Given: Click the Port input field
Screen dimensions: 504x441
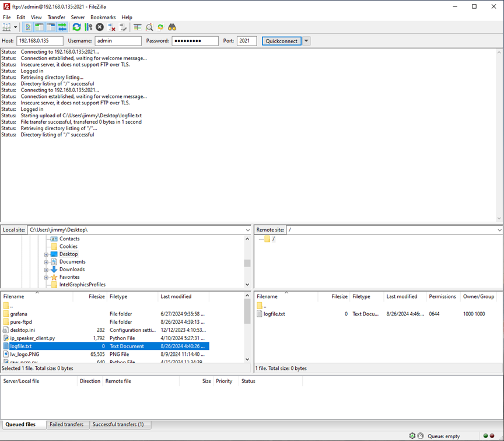Looking at the screenshot, I should (247, 41).
